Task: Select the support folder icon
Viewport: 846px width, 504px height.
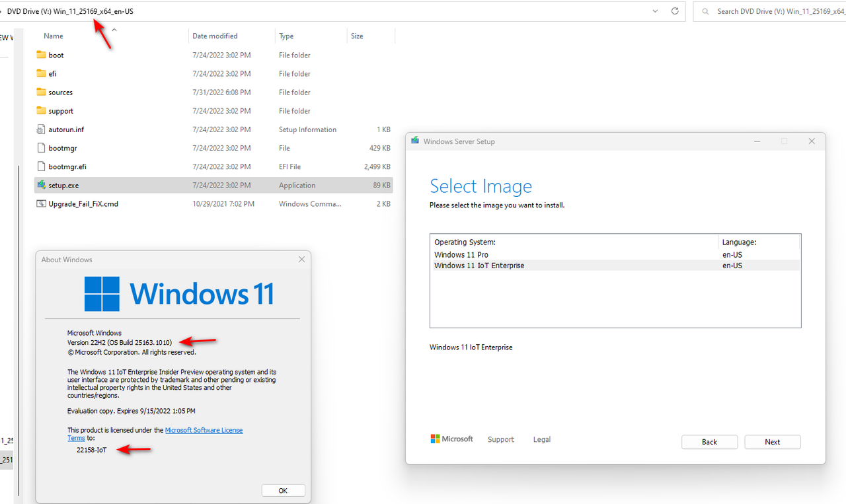Action: point(41,110)
